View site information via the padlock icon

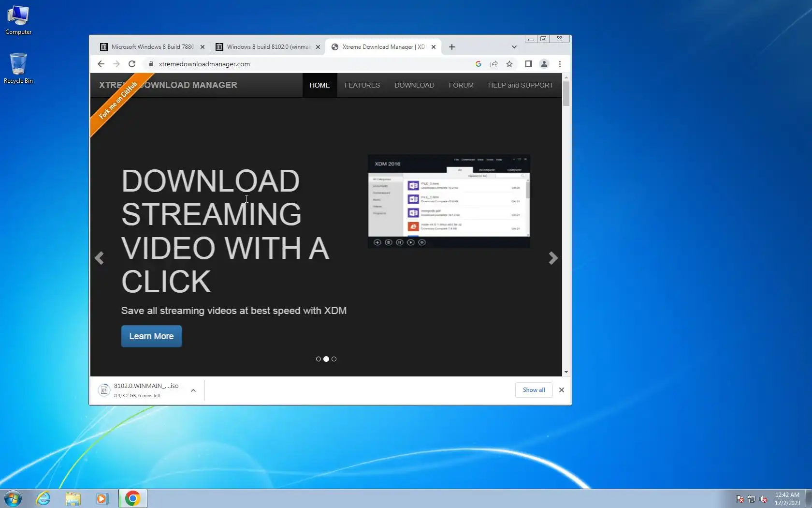[x=151, y=64]
